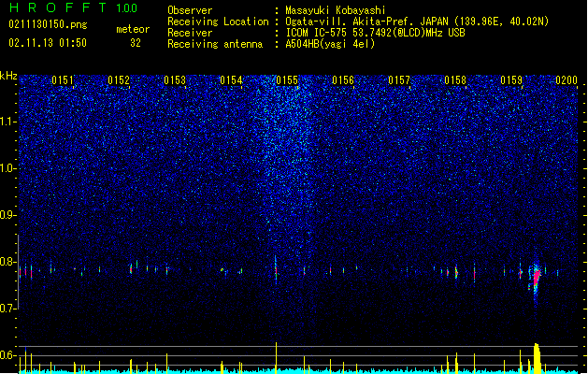The width and height of the screenshot is (588, 374).
Task: Click the HROFFT 1.0.0 title text
Action: pyautogui.click(x=73, y=7)
